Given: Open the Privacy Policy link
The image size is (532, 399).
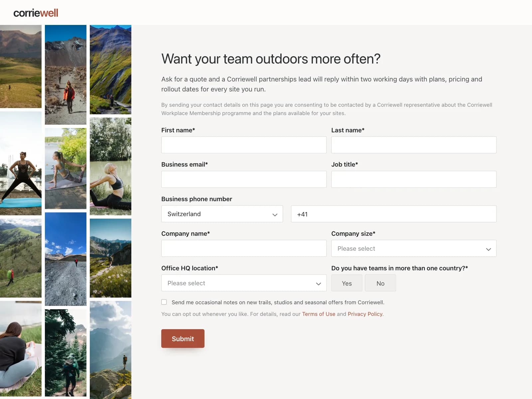Looking at the screenshot, I should (365, 314).
